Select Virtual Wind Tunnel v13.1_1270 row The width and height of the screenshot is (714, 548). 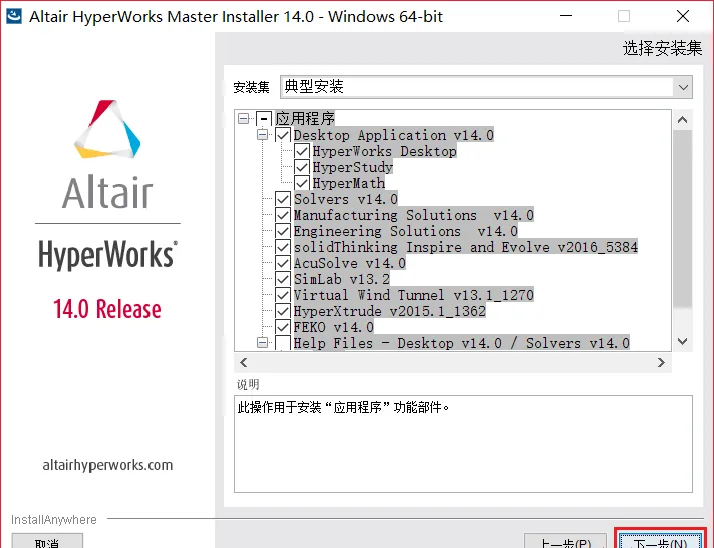click(x=413, y=295)
